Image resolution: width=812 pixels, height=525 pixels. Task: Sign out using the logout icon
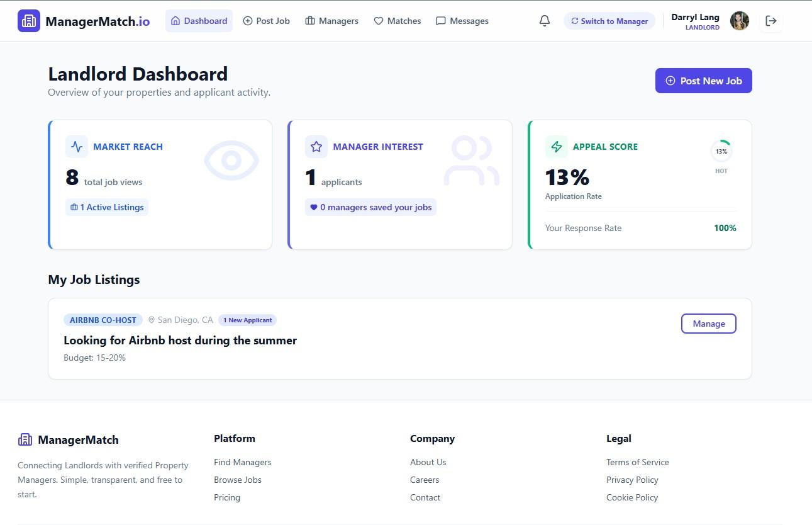tap(771, 20)
